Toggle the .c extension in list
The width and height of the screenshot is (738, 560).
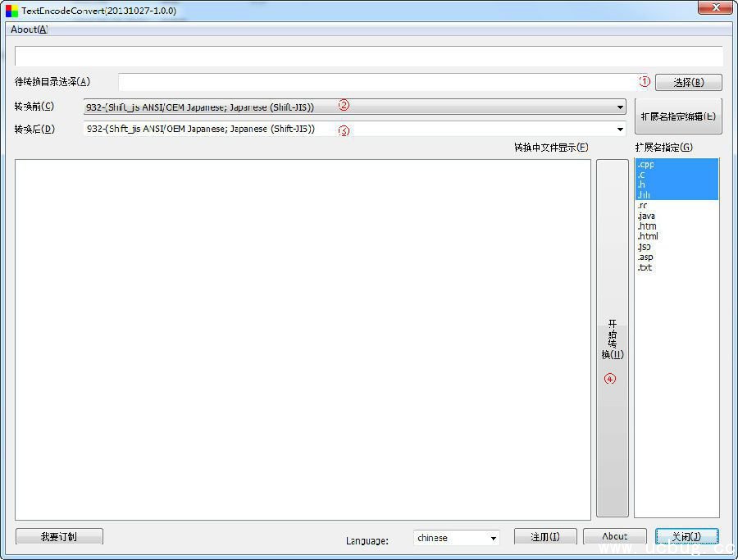(x=642, y=175)
